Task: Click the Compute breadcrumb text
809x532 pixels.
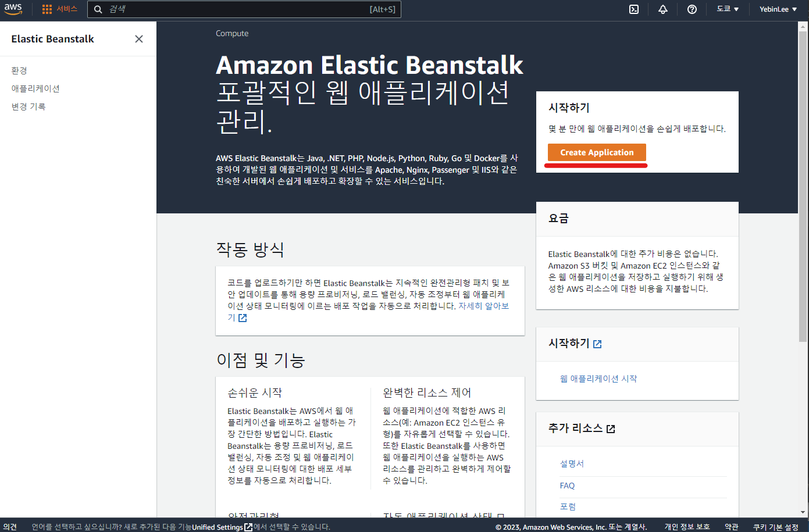Action: coord(232,33)
